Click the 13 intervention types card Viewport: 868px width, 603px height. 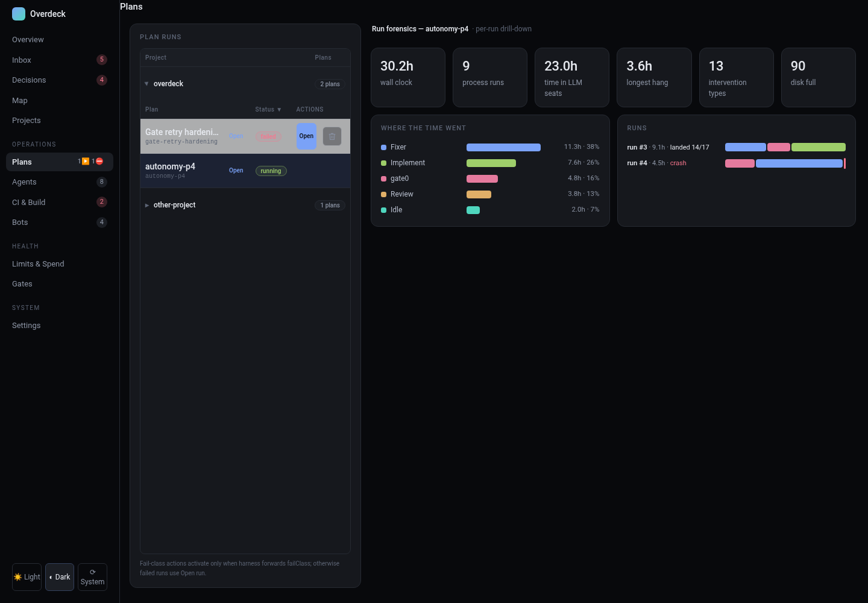(736, 78)
